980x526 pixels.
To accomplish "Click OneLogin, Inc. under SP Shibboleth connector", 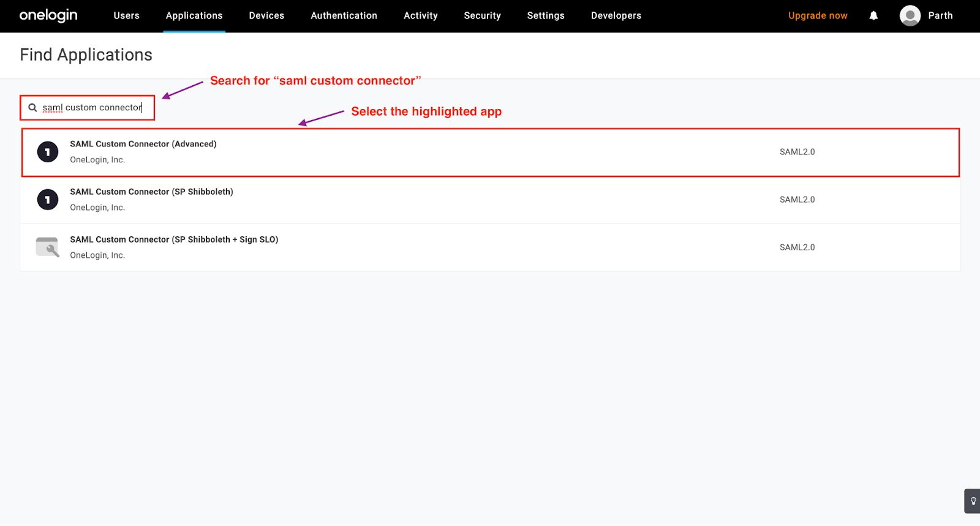I will [x=97, y=208].
